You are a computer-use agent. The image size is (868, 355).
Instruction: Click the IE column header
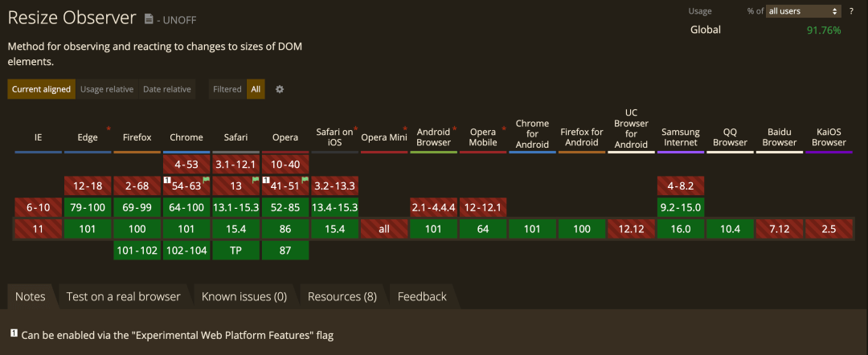coord(39,137)
